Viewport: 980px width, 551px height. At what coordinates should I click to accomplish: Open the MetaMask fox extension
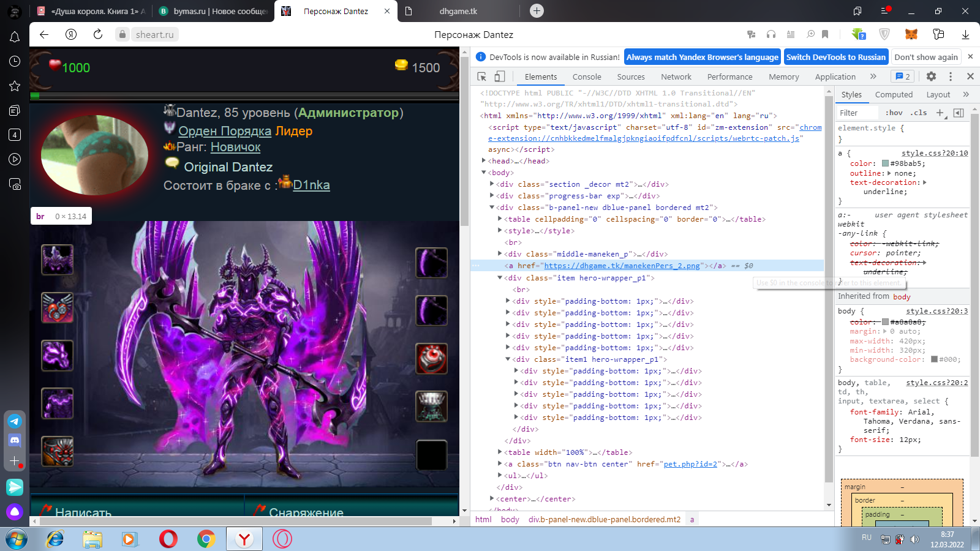[911, 35]
